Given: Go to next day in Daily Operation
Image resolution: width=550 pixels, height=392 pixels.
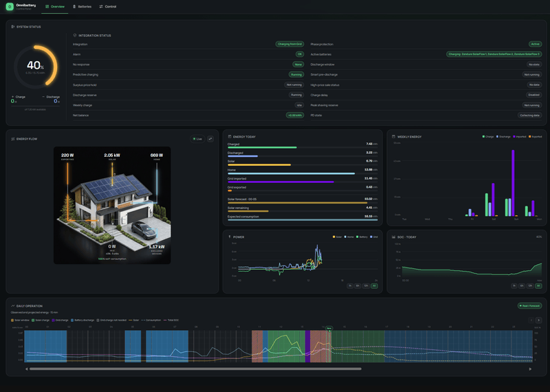Looking at the screenshot, I should pos(539,320).
